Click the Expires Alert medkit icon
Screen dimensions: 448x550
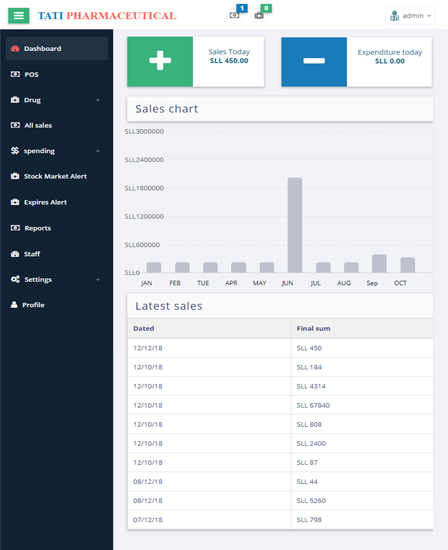[15, 202]
